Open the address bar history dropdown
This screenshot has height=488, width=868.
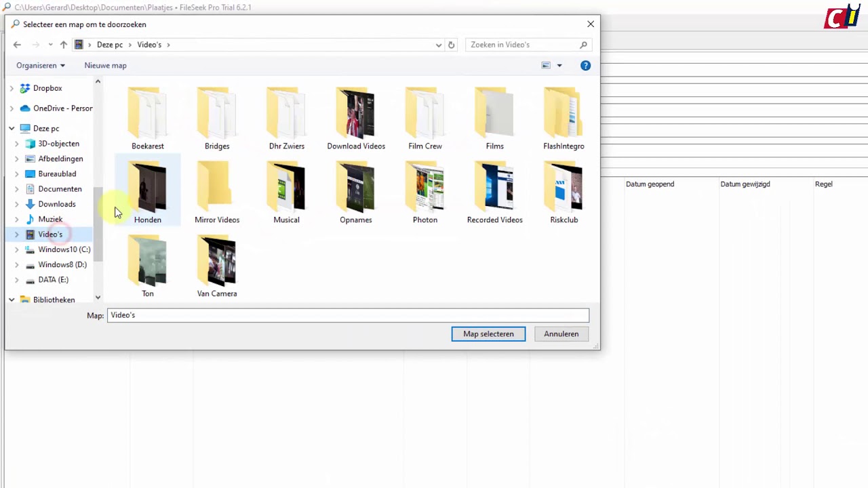439,45
